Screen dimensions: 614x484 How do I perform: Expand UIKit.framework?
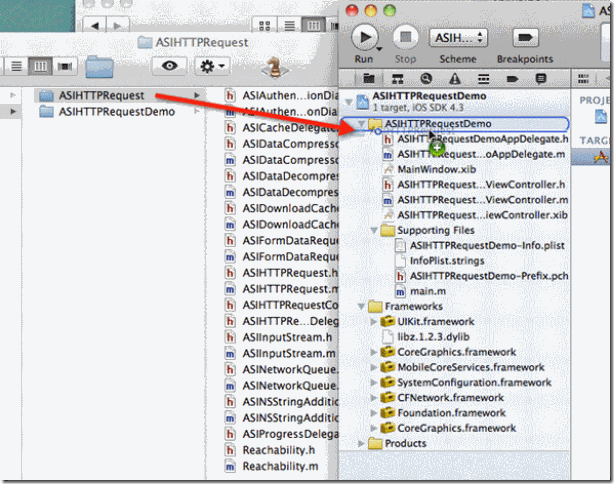pos(374,321)
